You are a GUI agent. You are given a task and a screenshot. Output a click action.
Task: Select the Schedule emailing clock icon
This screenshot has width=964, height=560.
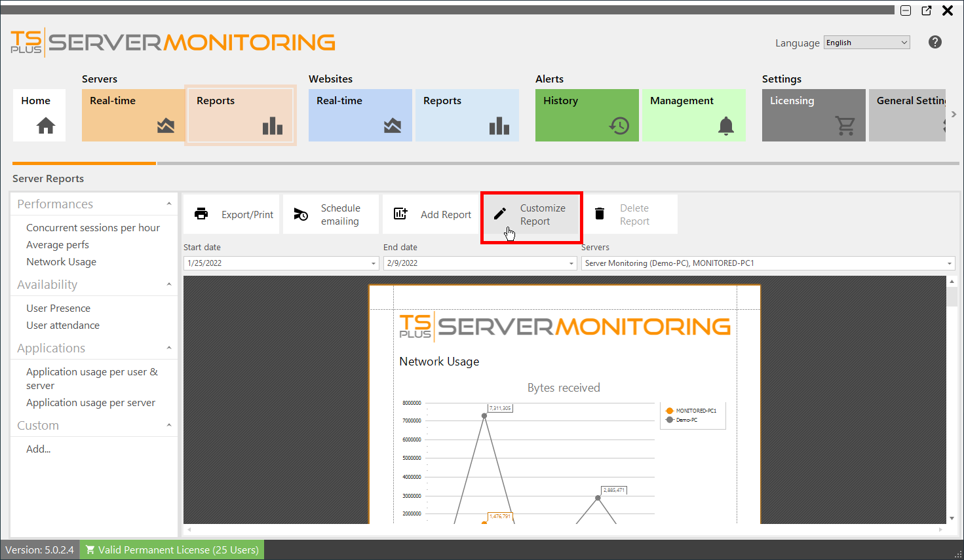tap(301, 214)
